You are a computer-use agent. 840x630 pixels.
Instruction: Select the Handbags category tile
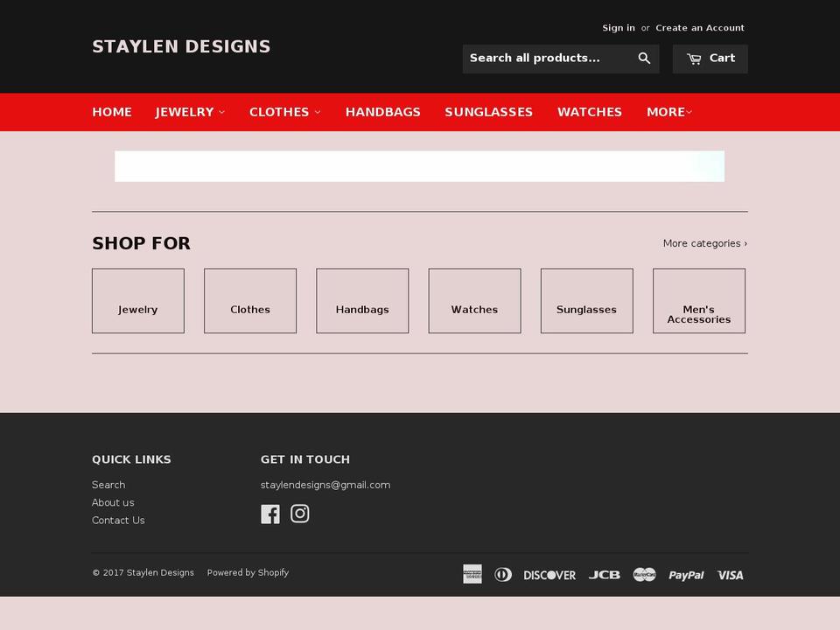click(x=362, y=300)
